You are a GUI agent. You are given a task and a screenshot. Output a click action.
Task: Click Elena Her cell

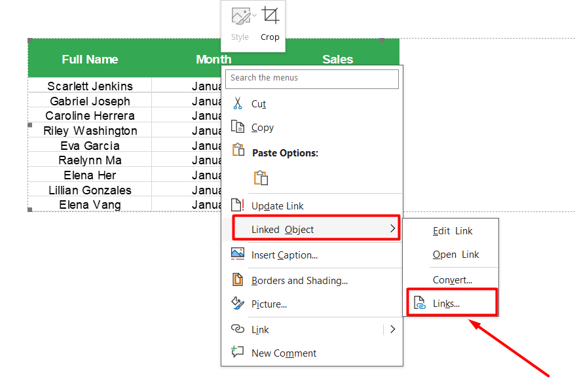click(90, 175)
